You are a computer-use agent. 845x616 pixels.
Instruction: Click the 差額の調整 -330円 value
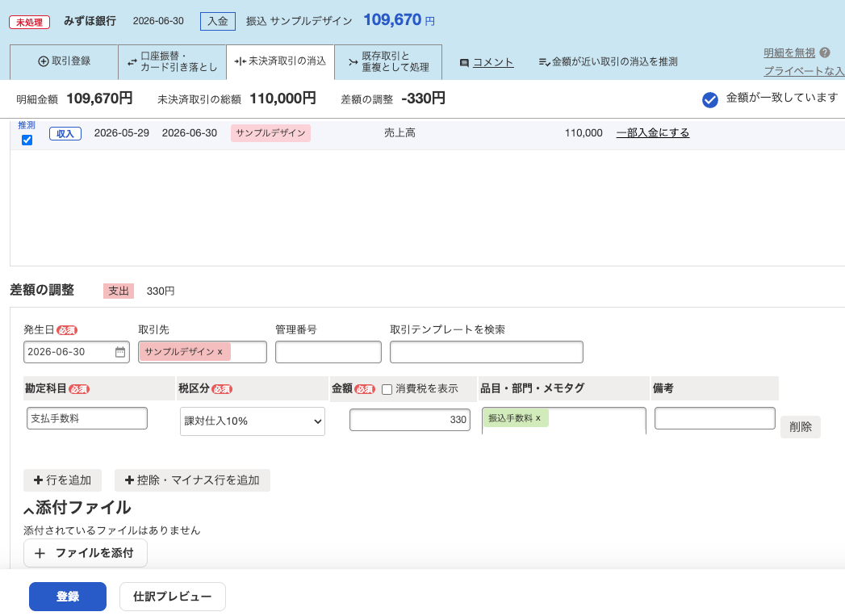[423, 98]
